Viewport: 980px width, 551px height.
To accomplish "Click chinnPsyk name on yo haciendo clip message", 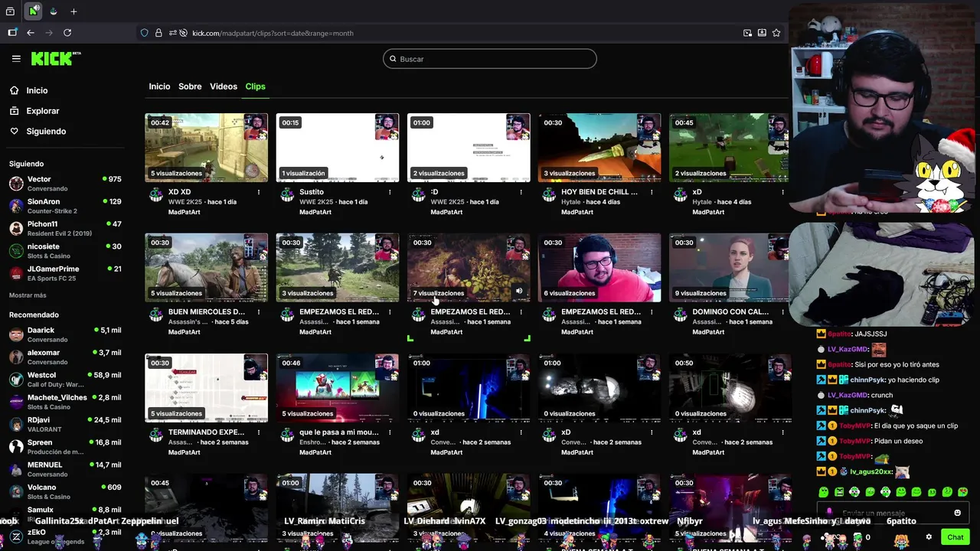I will pyautogui.click(x=867, y=380).
